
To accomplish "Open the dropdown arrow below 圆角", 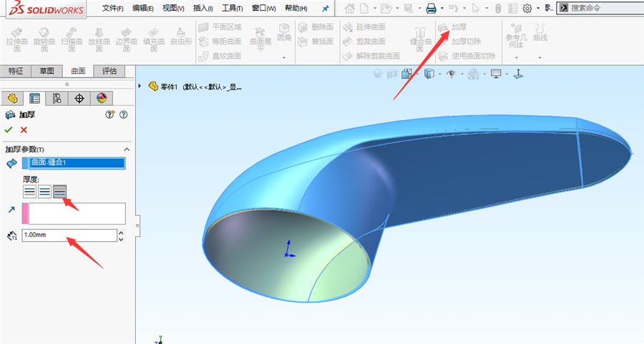I will tap(284, 58).
